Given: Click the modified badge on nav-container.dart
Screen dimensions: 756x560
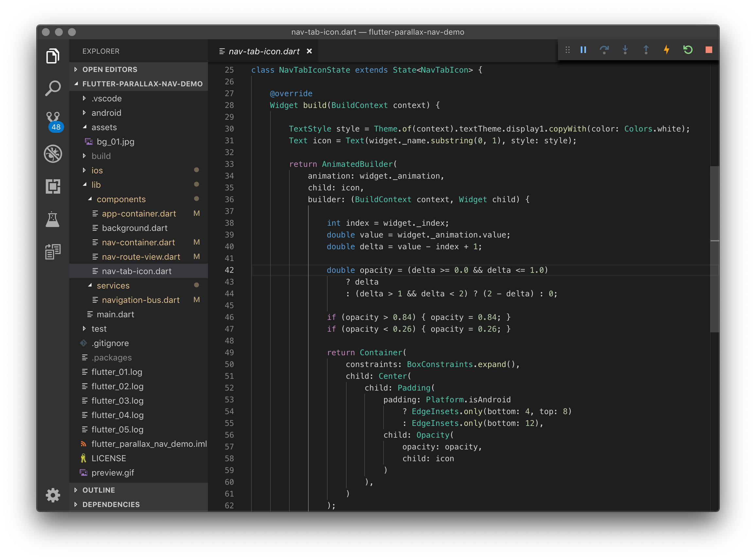Looking at the screenshot, I should click(x=197, y=242).
